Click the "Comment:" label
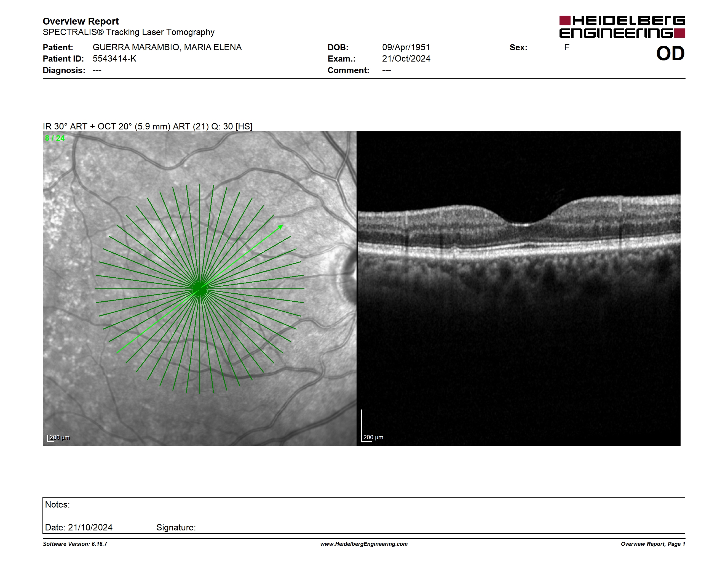 348,70
